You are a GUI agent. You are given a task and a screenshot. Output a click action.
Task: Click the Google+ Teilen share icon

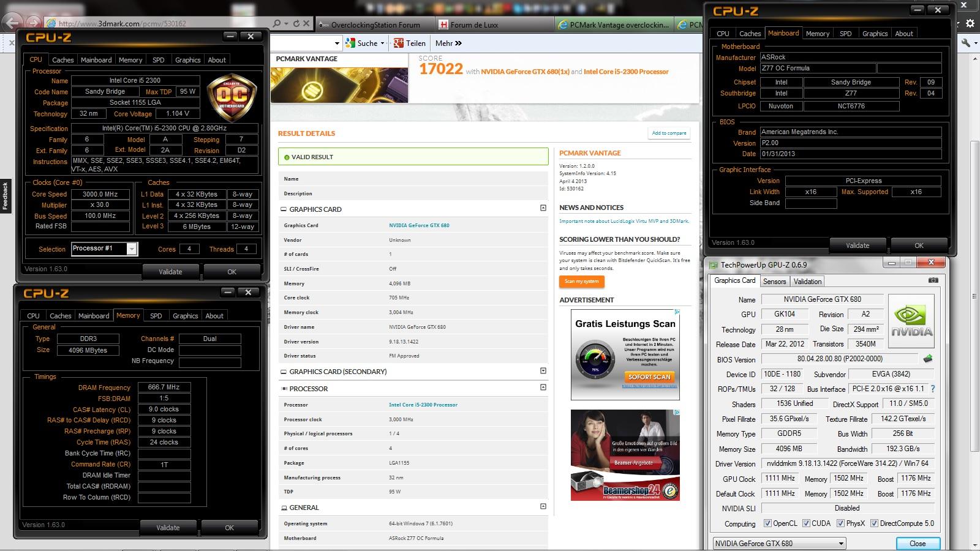point(399,43)
